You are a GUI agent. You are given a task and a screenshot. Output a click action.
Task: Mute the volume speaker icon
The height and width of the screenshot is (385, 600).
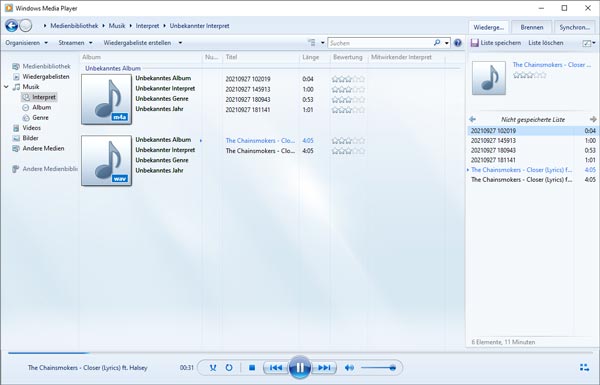(349, 368)
